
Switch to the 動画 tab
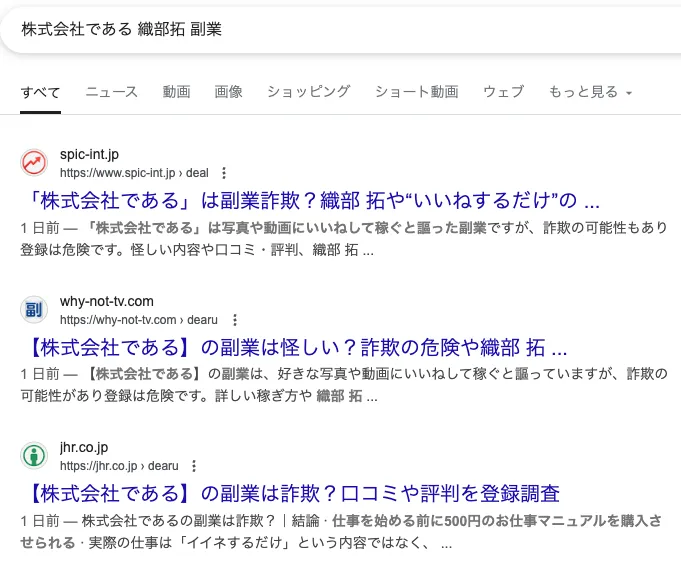[x=176, y=92]
